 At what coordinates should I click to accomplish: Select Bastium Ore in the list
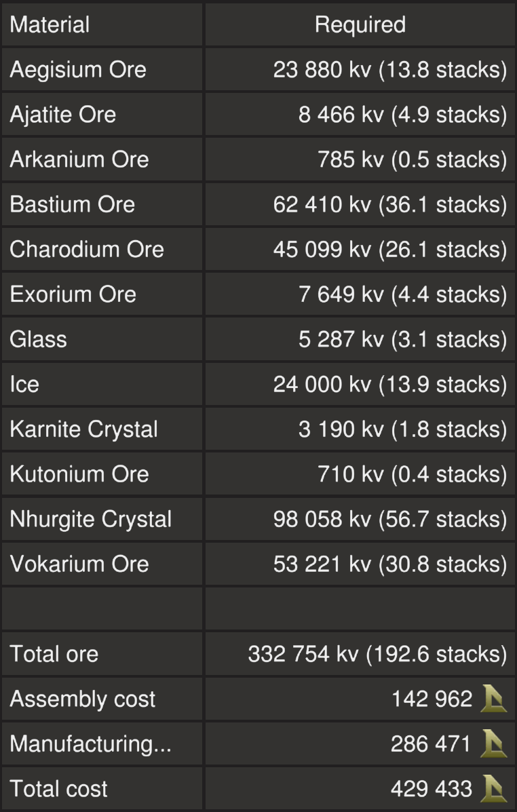pos(72,204)
